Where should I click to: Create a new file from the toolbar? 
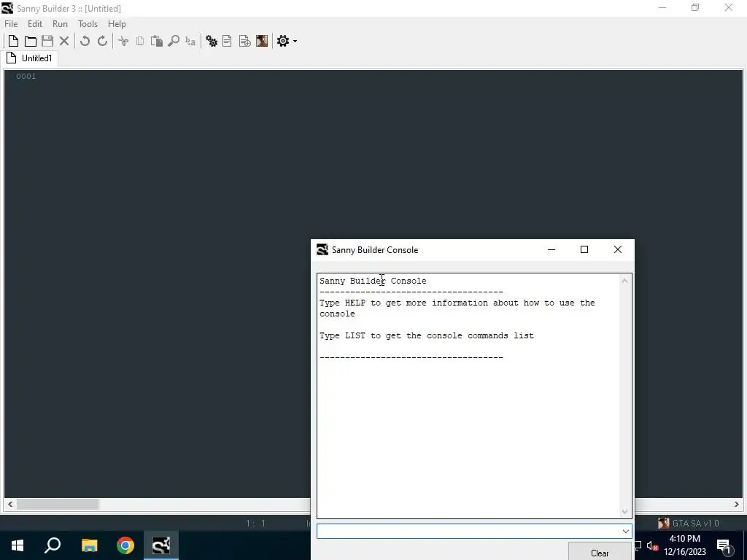(13, 41)
